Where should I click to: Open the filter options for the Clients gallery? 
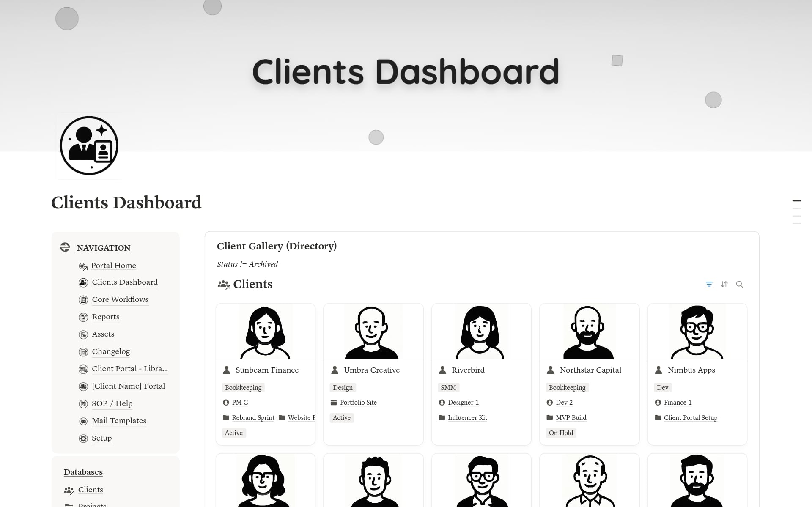tap(709, 284)
